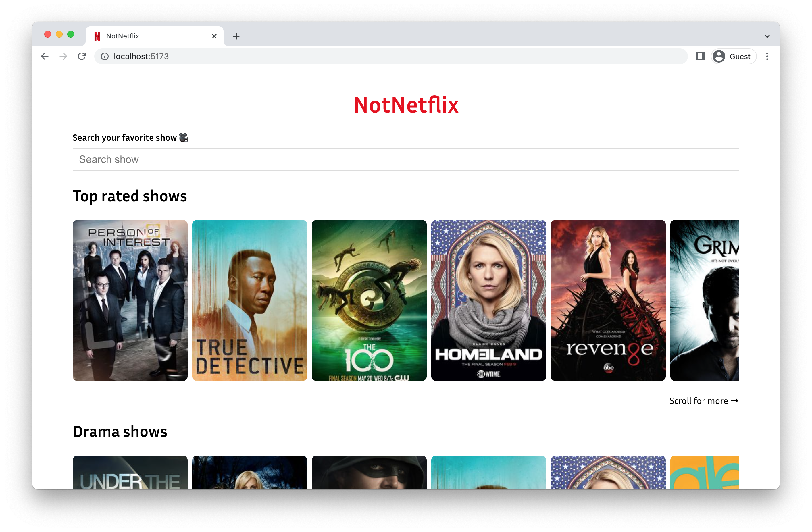Expand the tab search chevron
The height and width of the screenshot is (532, 812).
pyautogui.click(x=767, y=36)
